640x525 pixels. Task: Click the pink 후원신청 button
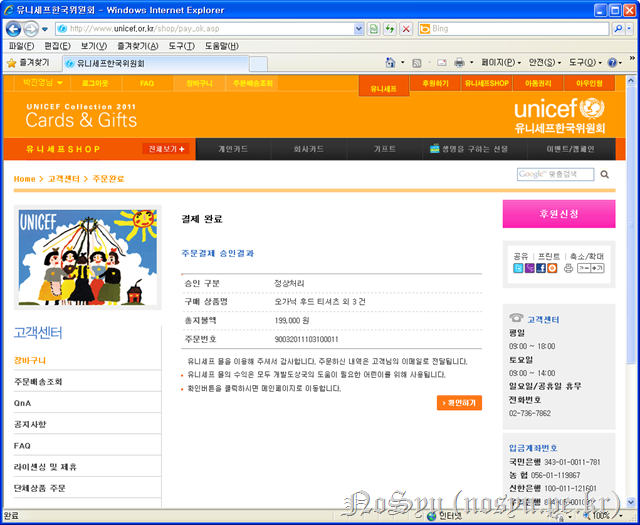(x=559, y=214)
